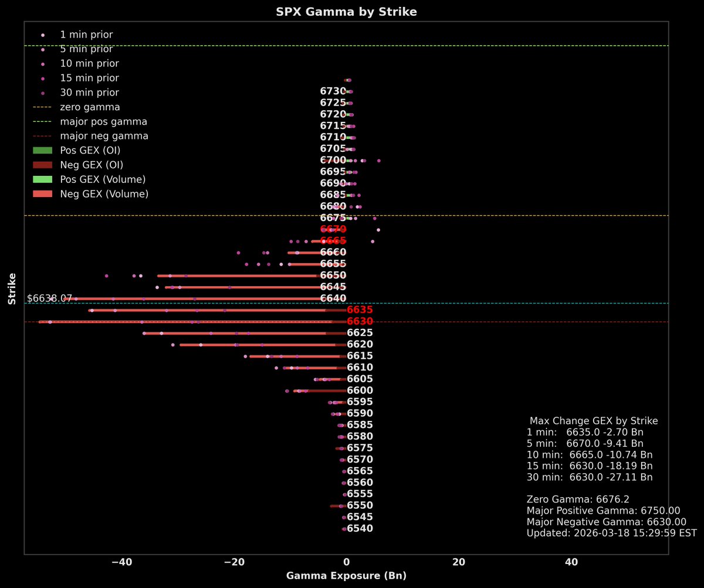
Task: Click the 6550 strike label
Action: click(360, 505)
